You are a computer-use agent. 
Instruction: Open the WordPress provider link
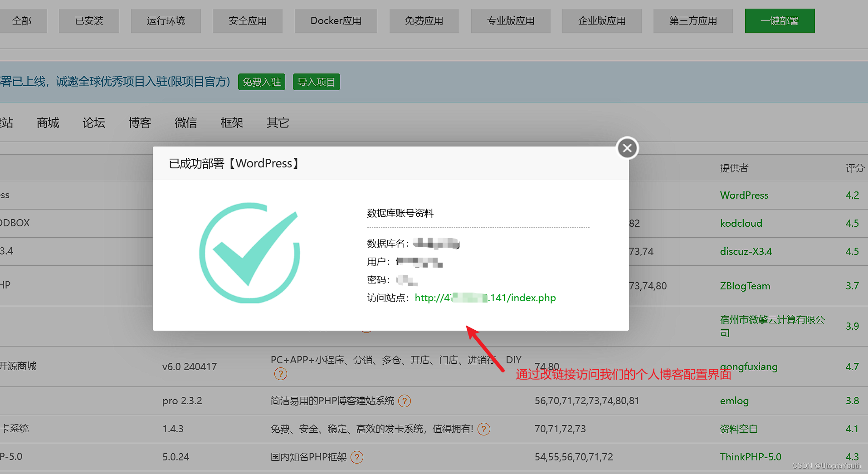744,195
